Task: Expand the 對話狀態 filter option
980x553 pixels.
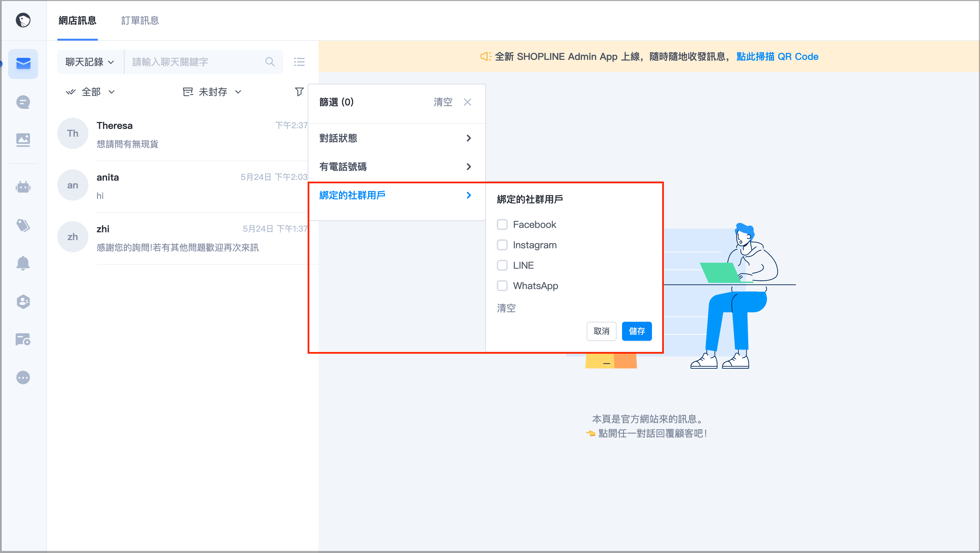Action: coord(396,138)
